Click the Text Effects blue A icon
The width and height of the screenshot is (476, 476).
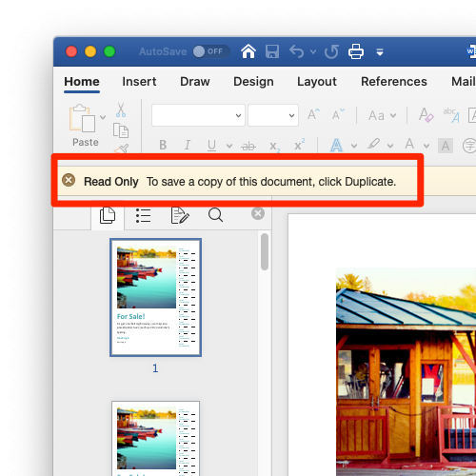pyautogui.click(x=336, y=146)
